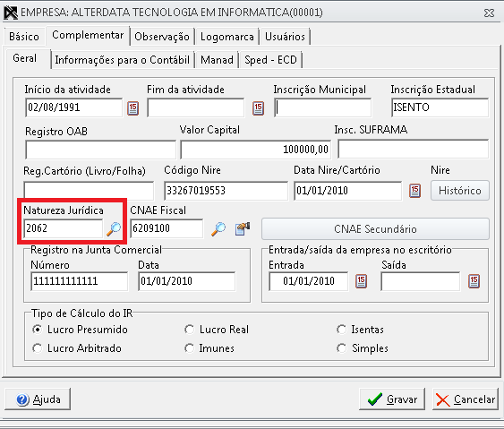Close the Empresa window
The height and width of the screenshot is (429, 504).
point(489,13)
